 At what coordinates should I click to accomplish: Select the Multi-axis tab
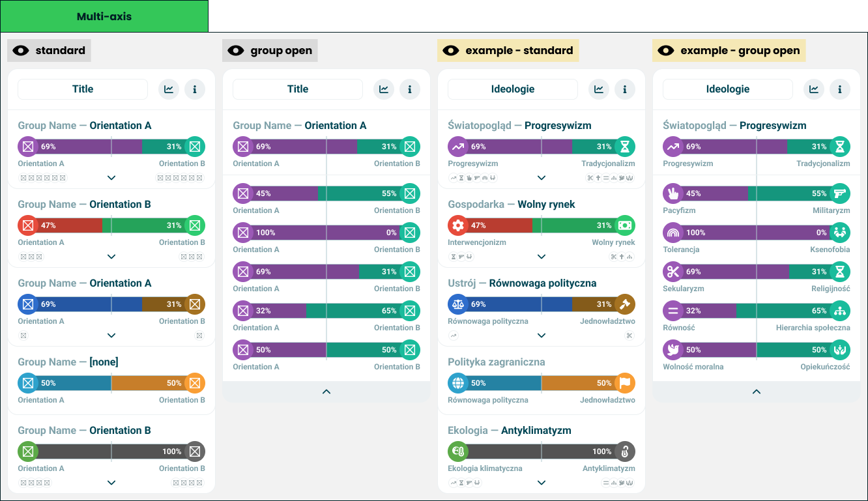(x=104, y=16)
